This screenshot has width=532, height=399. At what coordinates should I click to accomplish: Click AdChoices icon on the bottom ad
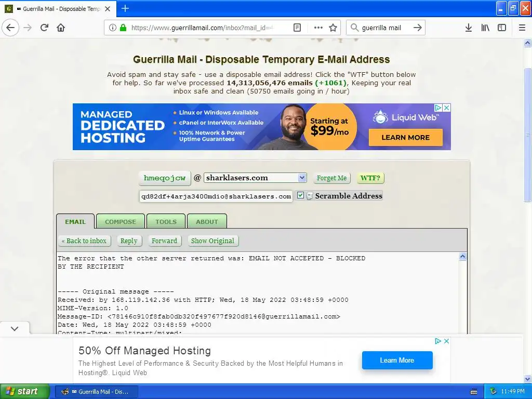click(x=438, y=341)
